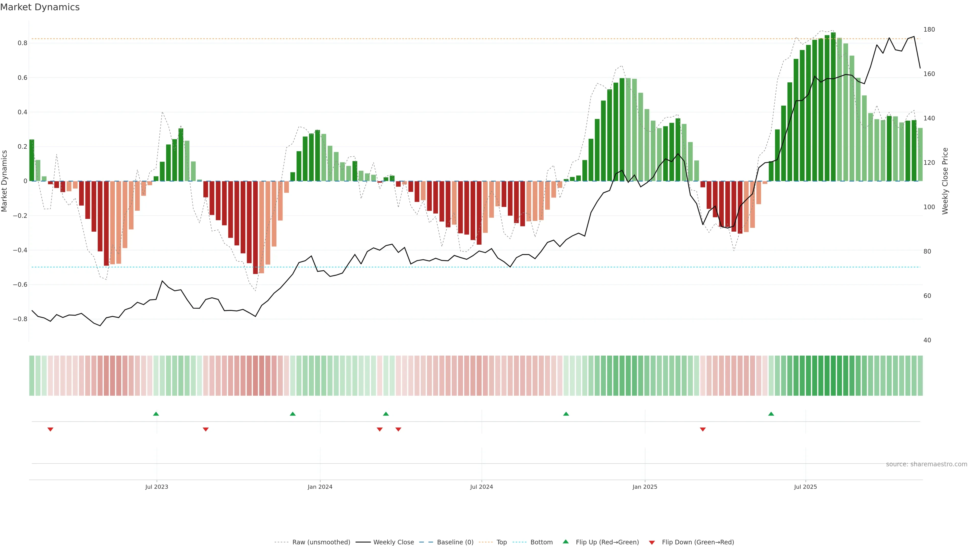Screen dimensions: 980x551
Task: Click the leftmost red Flip Down triangle marker
Action: [50, 429]
